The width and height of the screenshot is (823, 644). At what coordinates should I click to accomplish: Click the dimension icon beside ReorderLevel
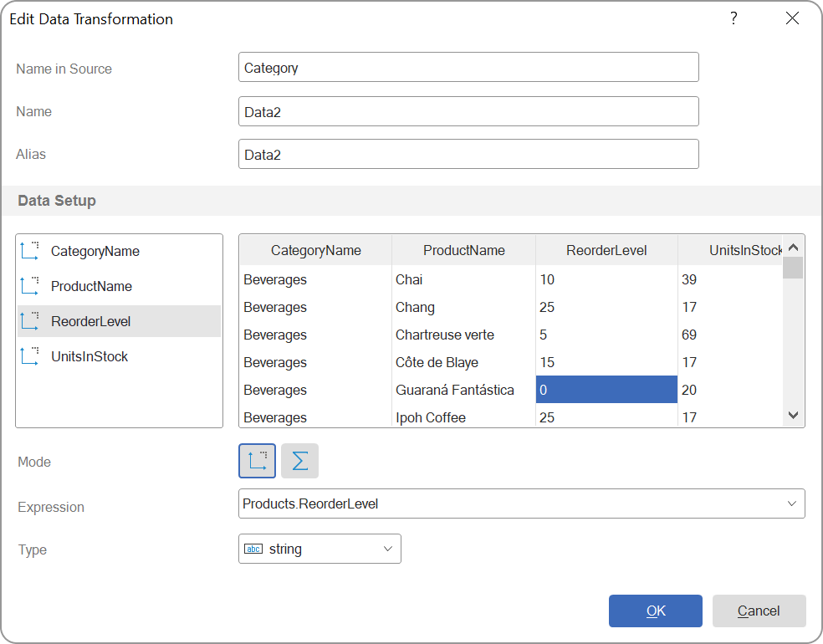pyautogui.click(x=28, y=320)
